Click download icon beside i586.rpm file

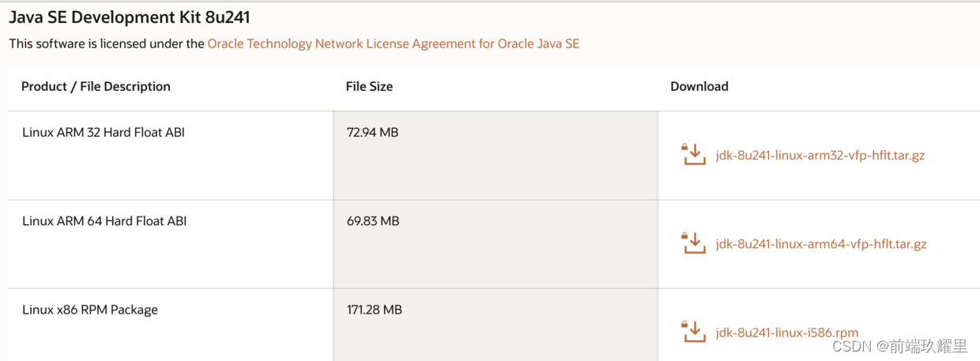tap(693, 331)
